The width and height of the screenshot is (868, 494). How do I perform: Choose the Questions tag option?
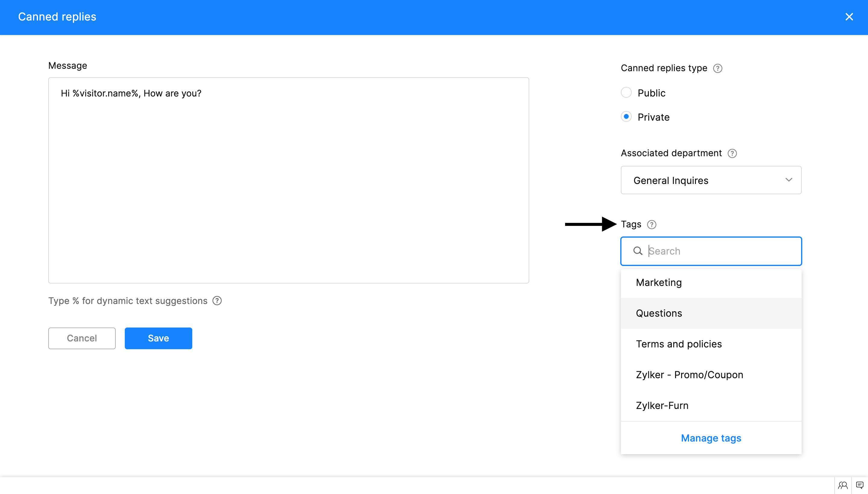point(659,313)
